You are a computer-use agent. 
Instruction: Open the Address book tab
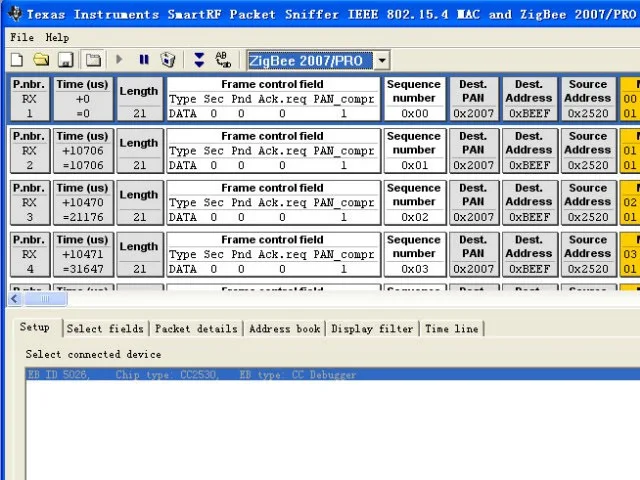click(x=284, y=329)
